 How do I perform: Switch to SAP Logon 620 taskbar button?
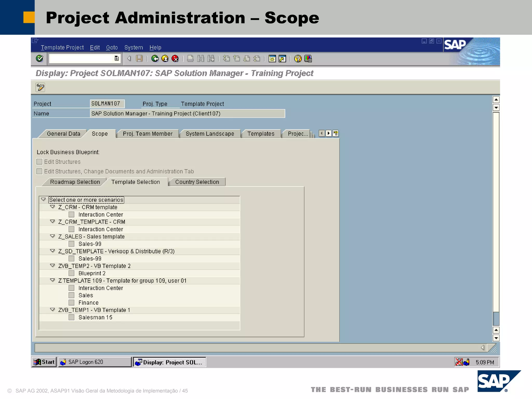(95, 362)
